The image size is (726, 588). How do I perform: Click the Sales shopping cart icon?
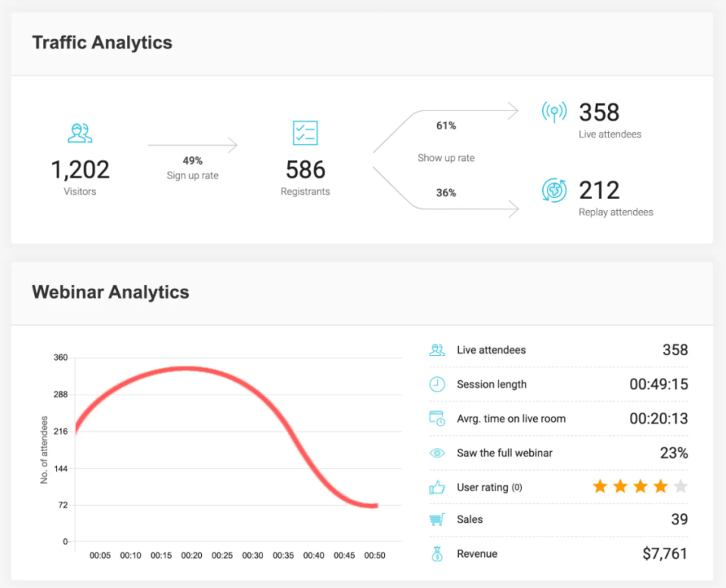(x=437, y=520)
